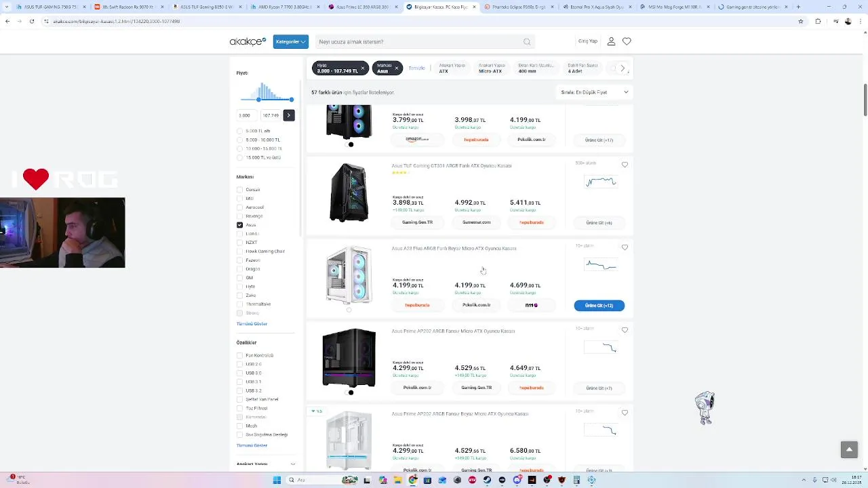Add Asus TUF Gaming GT301 to favorites
Screen dimensions: 868x488
pyautogui.click(x=625, y=165)
